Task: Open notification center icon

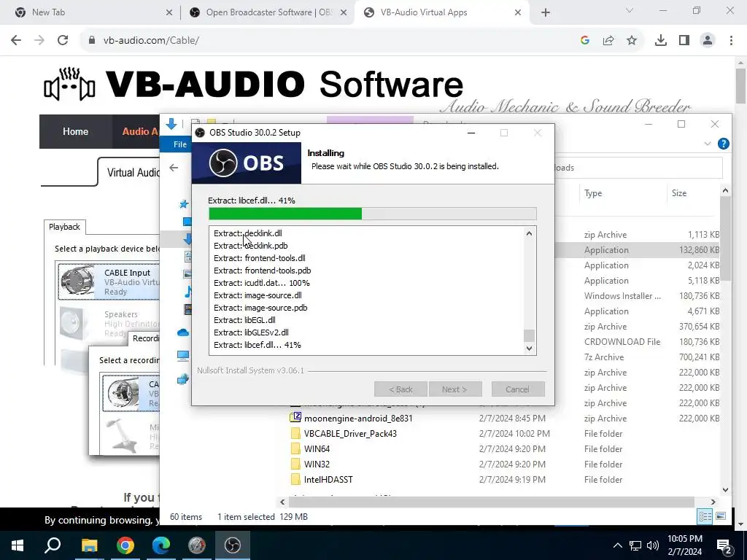Action: [x=724, y=545]
